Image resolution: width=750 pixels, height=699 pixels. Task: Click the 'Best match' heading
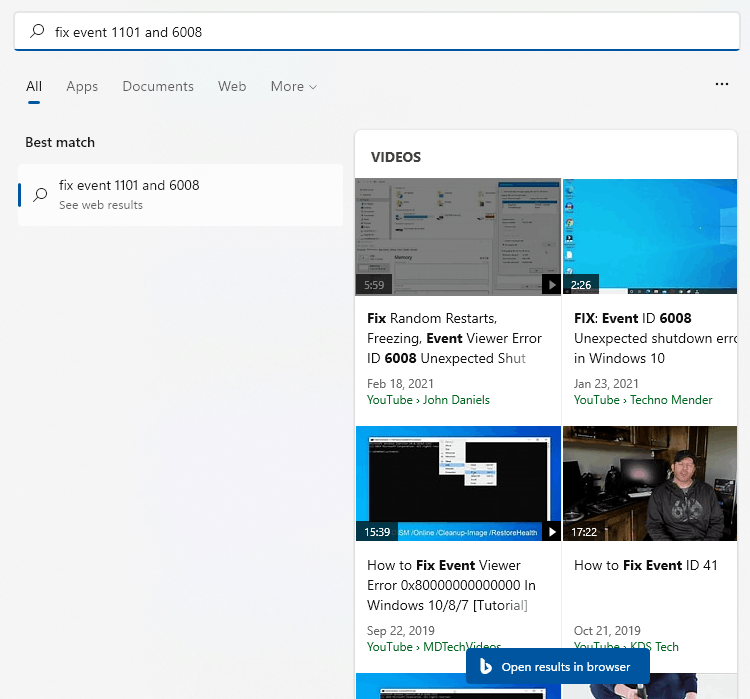[x=60, y=143]
